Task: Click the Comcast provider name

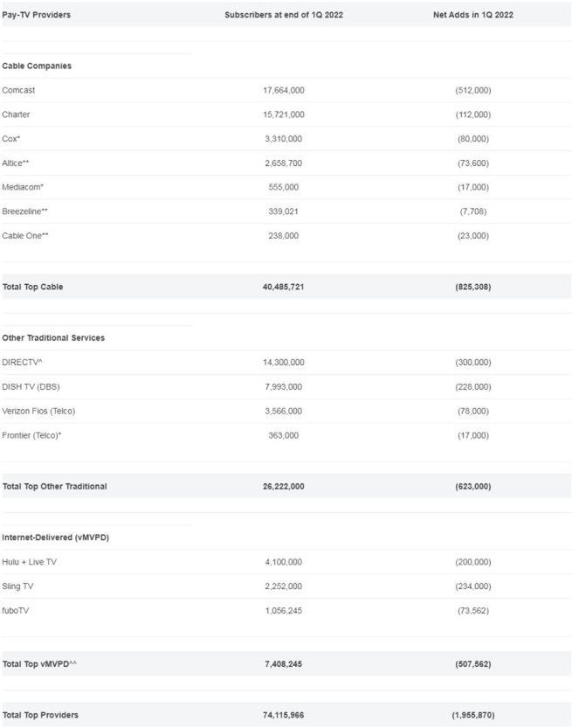Action: tap(19, 90)
